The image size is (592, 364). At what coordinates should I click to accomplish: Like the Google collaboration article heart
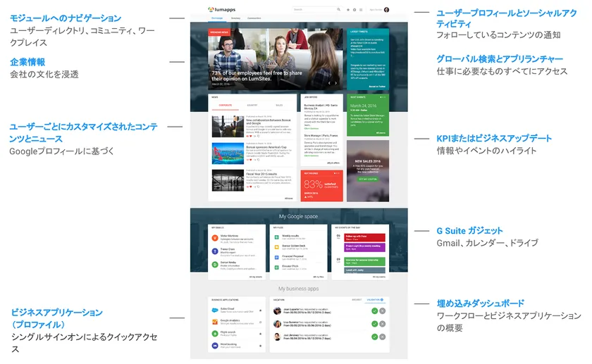tap(250, 136)
